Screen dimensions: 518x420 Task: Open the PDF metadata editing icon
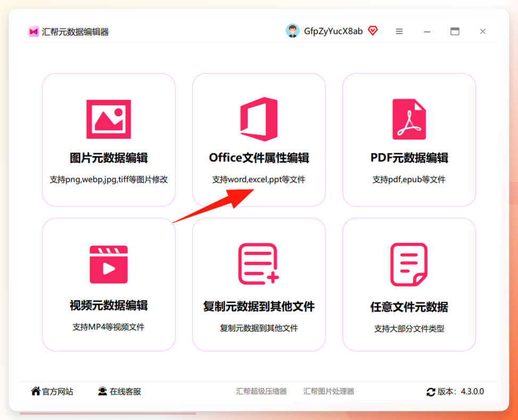click(409, 119)
